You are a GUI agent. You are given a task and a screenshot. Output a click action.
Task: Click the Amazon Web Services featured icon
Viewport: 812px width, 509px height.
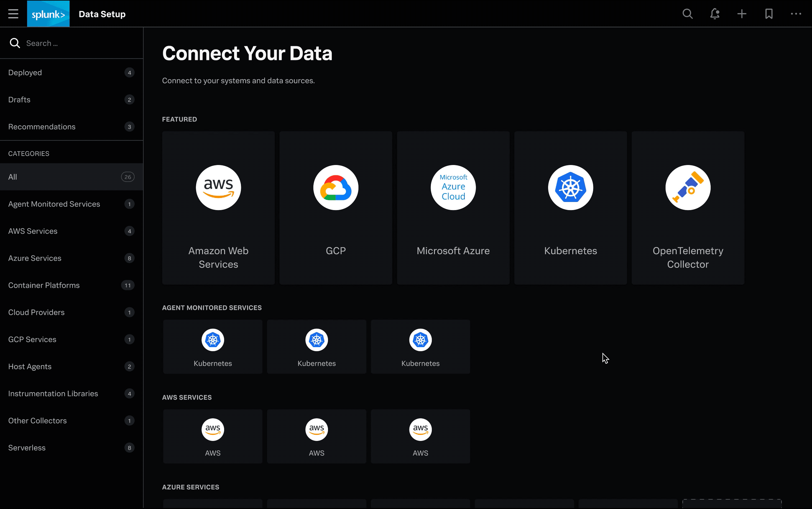point(218,186)
